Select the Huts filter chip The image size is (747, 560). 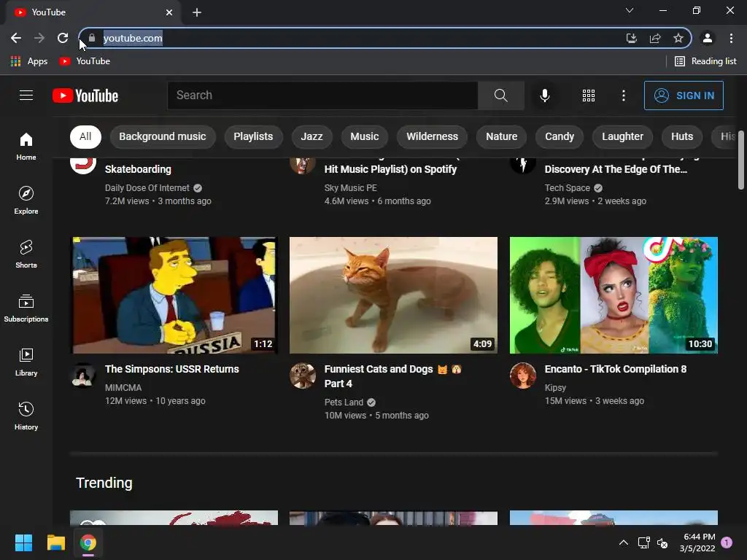(x=682, y=136)
